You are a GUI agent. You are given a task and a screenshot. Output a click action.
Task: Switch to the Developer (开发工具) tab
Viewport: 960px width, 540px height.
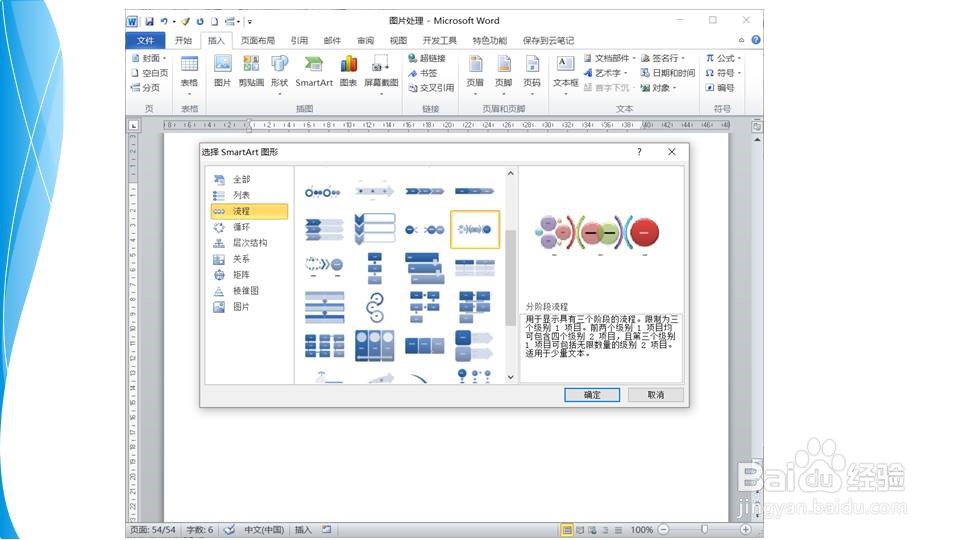click(440, 40)
